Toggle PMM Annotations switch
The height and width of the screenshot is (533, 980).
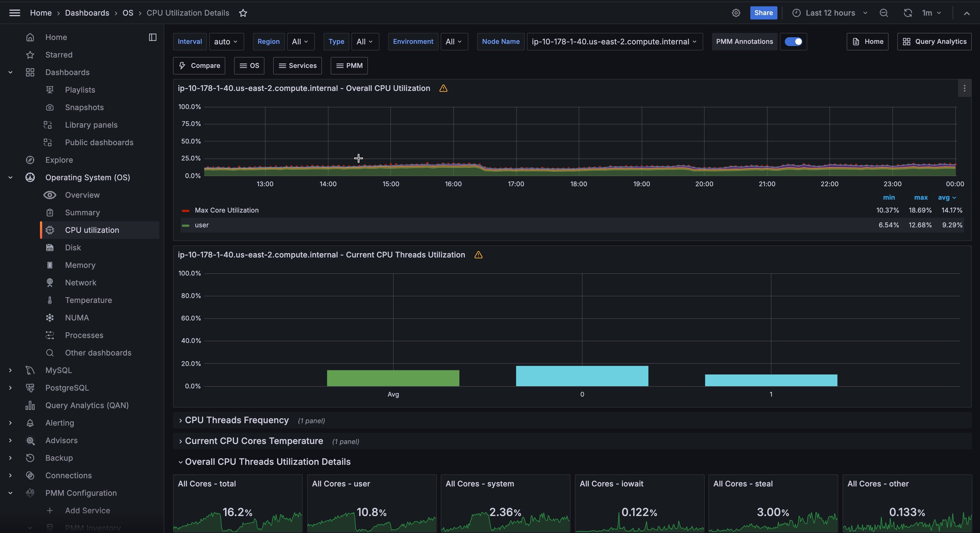pyautogui.click(x=793, y=42)
